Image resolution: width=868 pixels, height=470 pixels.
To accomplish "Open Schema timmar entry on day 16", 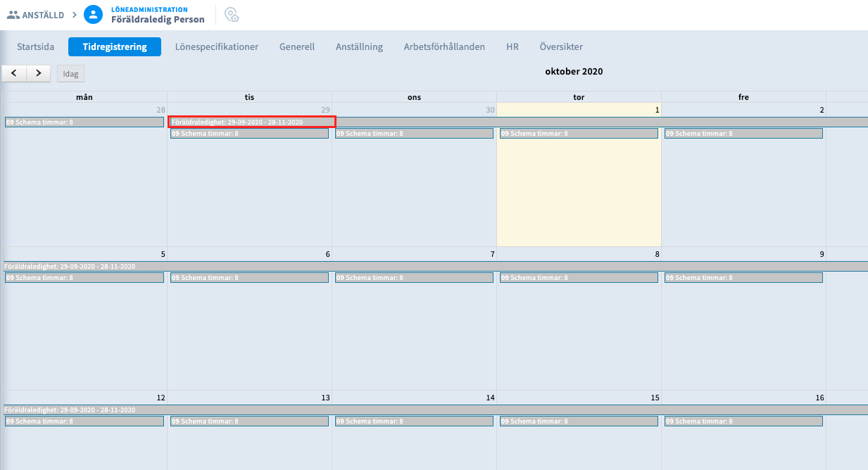I will (x=743, y=421).
